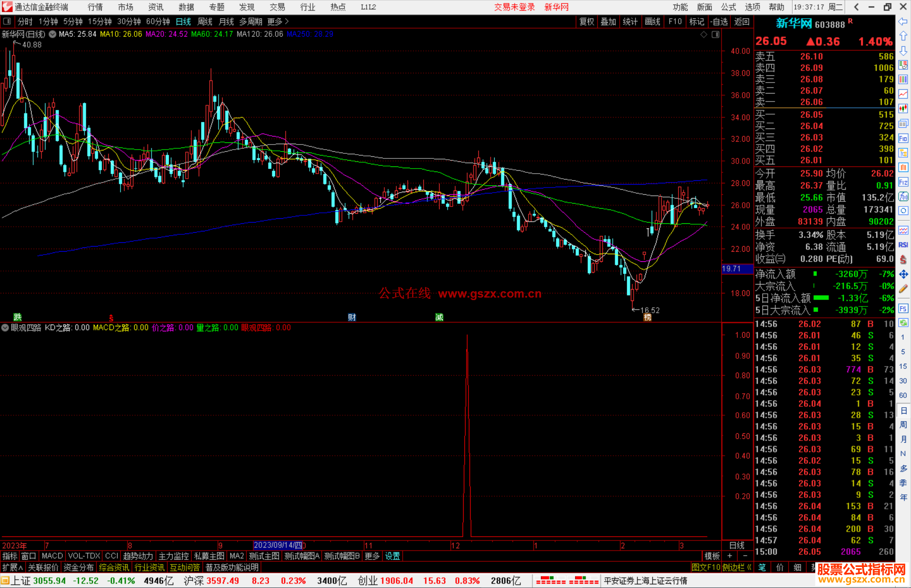
Task: Click the RSI indicator sidebar icon
Action: pyautogui.click(x=903, y=245)
